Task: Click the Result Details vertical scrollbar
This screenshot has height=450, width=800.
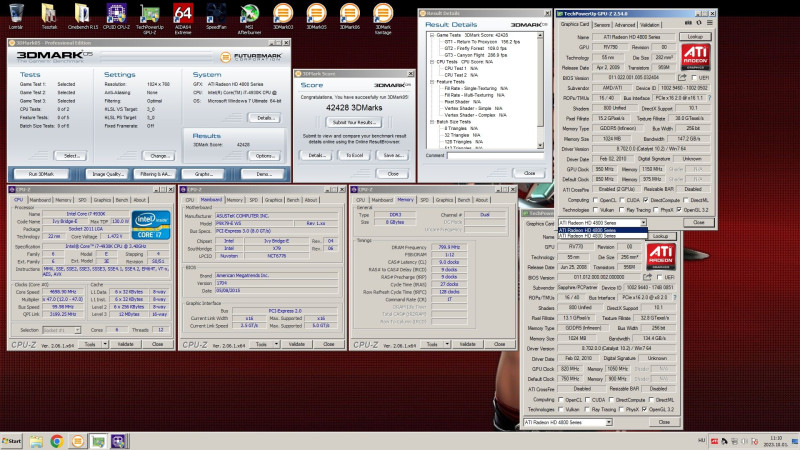Action: 540,90
